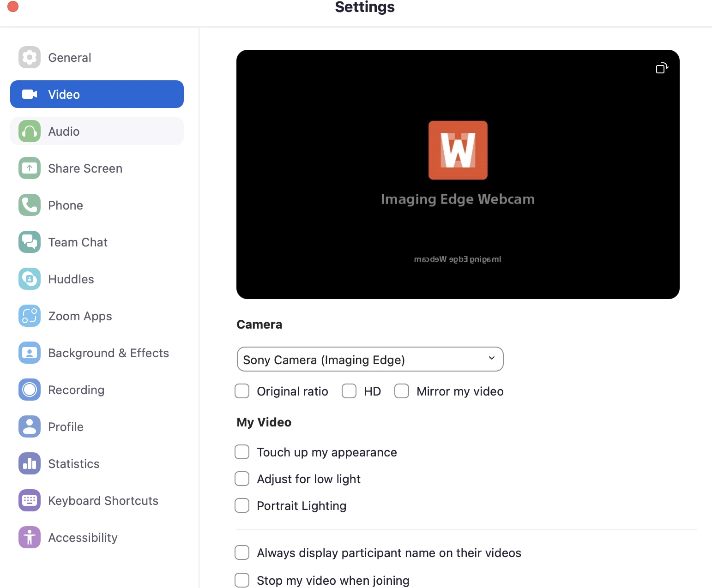
Task: Click the Keyboard Shortcuts icon
Action: pyautogui.click(x=30, y=500)
